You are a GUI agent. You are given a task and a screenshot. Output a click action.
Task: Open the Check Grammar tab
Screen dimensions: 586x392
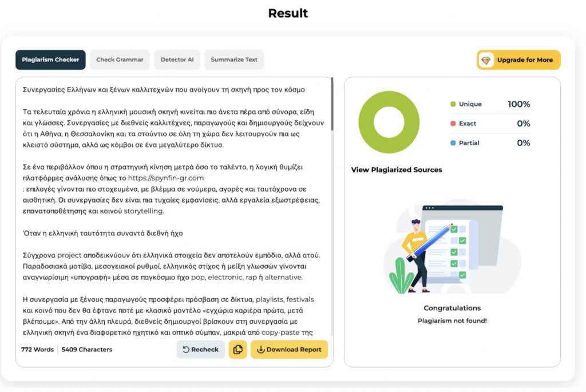(x=120, y=60)
